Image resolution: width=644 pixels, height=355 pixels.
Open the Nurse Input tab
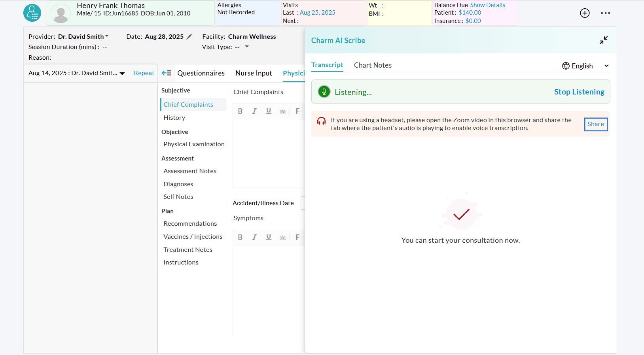[254, 73]
